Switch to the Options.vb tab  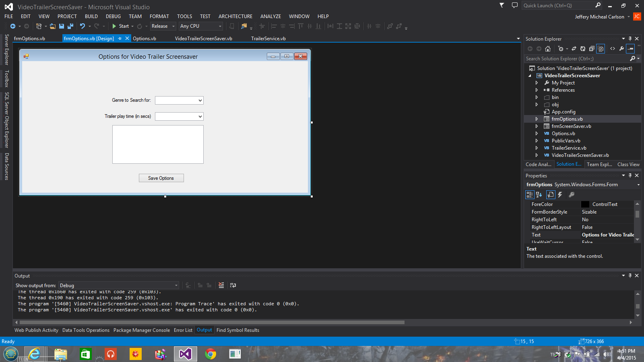pyautogui.click(x=144, y=39)
